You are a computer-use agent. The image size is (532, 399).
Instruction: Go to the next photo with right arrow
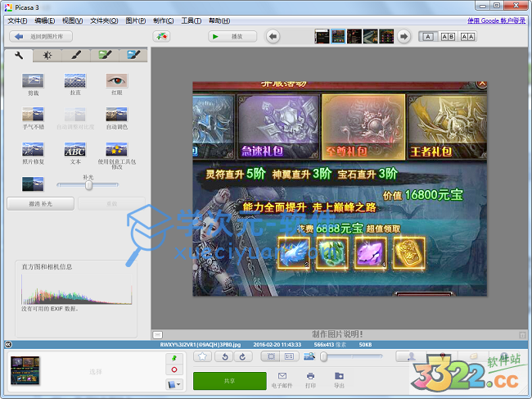(x=404, y=36)
